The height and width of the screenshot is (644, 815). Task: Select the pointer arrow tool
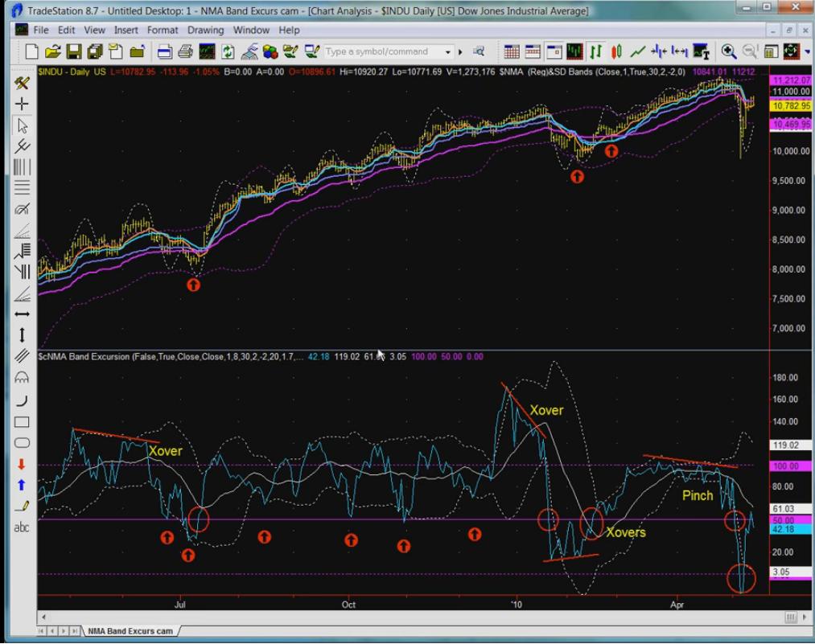coord(22,125)
